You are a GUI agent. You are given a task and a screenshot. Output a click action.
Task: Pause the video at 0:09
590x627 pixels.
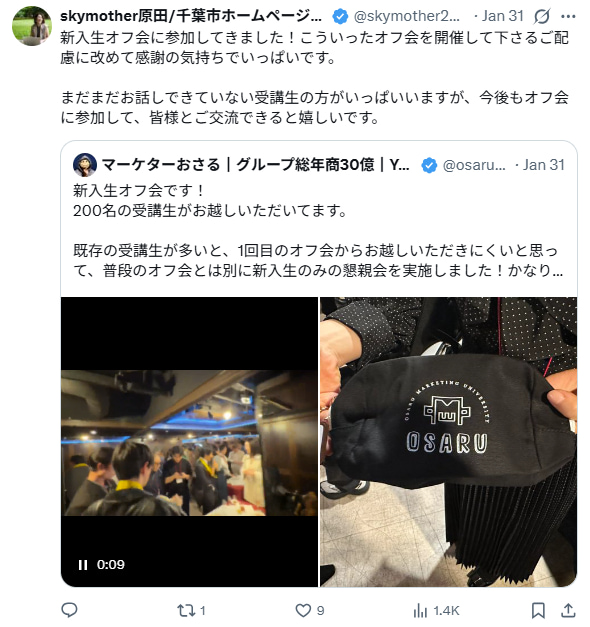pyautogui.click(x=83, y=565)
